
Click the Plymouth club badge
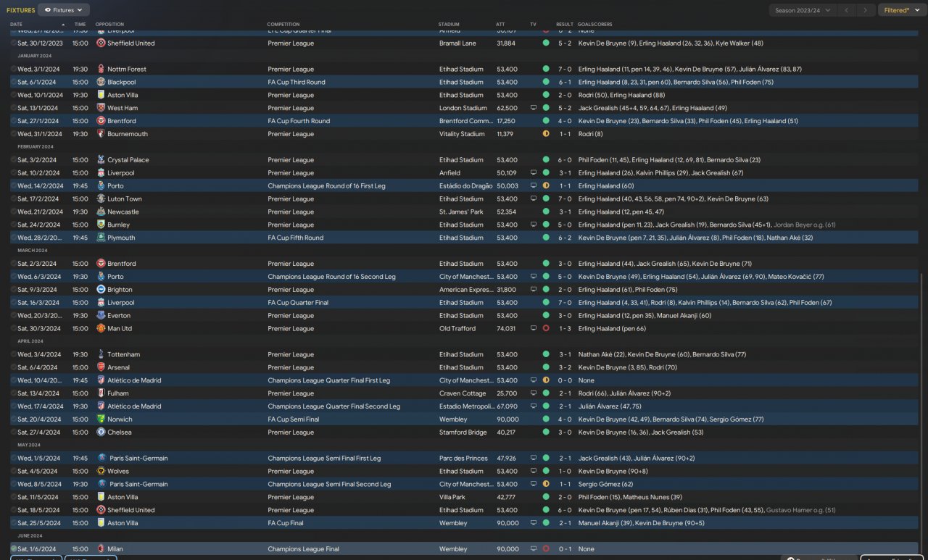coord(101,238)
